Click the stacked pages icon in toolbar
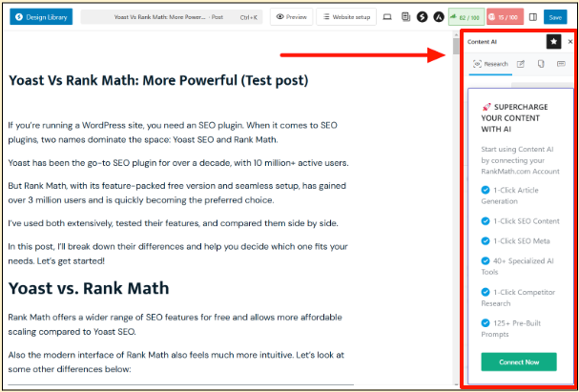This screenshot has height=392, width=579. (405, 17)
